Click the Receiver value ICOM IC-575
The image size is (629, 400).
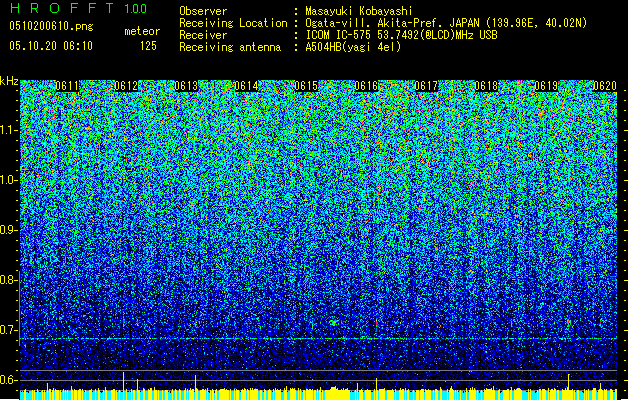[x=337, y=35]
